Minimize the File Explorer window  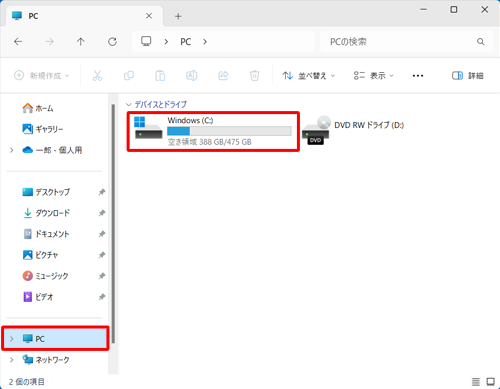click(423, 10)
